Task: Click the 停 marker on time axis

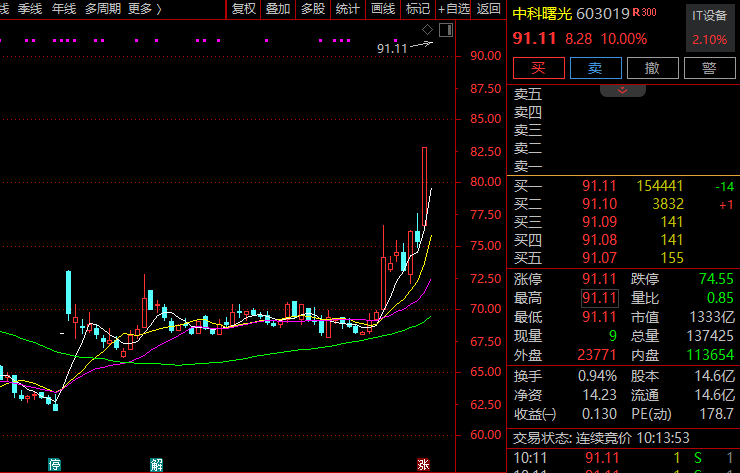Action: point(54,465)
